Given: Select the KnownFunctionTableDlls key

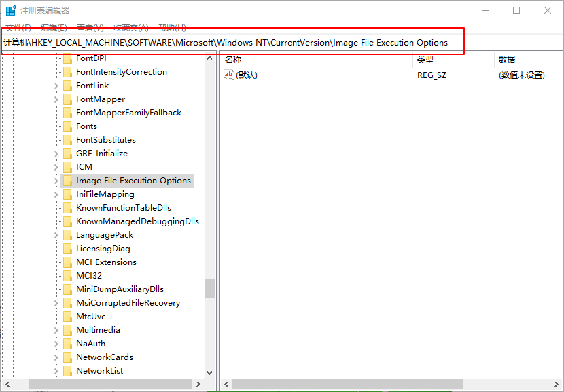Looking at the screenshot, I should click(124, 208).
